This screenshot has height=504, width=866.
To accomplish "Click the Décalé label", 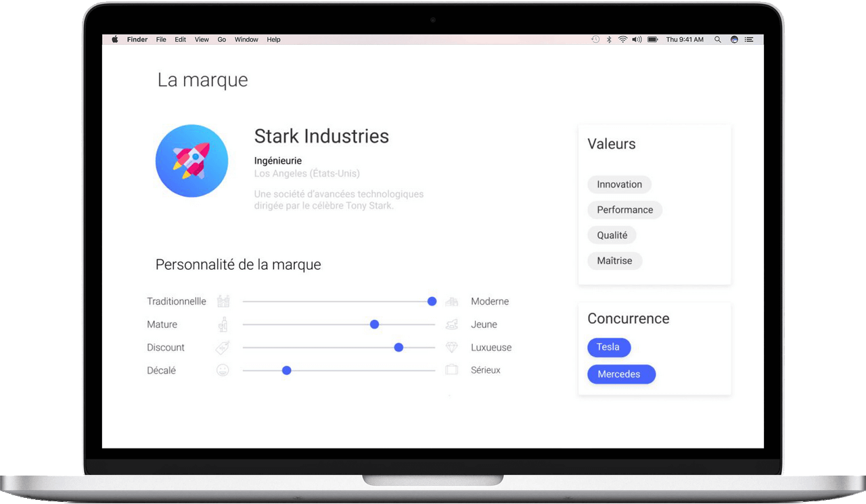I will tap(161, 370).
